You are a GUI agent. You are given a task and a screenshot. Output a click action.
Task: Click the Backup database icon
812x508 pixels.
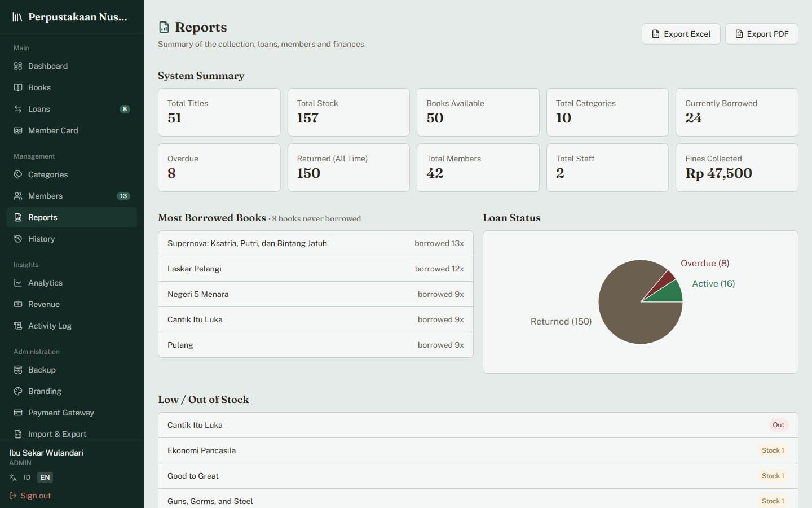(18, 370)
